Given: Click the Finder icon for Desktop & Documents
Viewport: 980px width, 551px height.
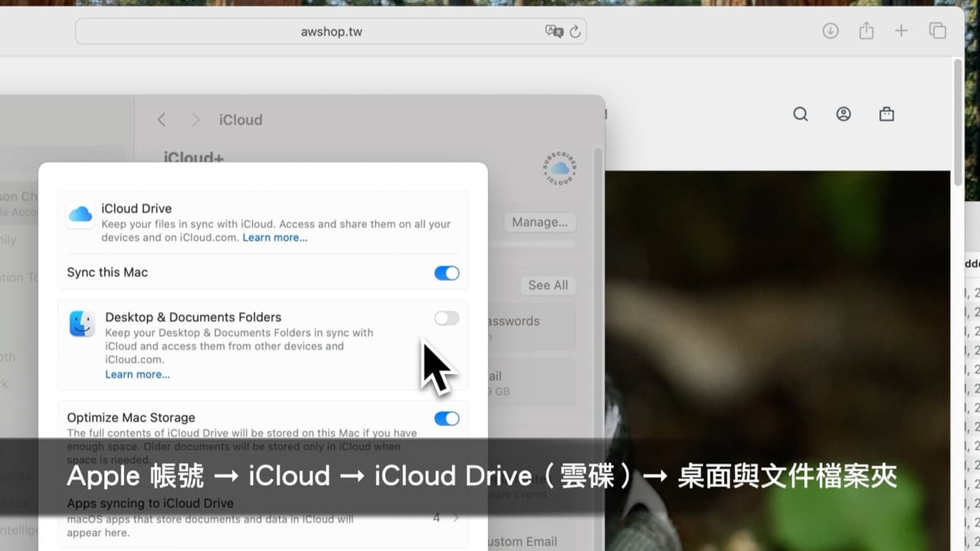Looking at the screenshot, I should click(x=82, y=323).
